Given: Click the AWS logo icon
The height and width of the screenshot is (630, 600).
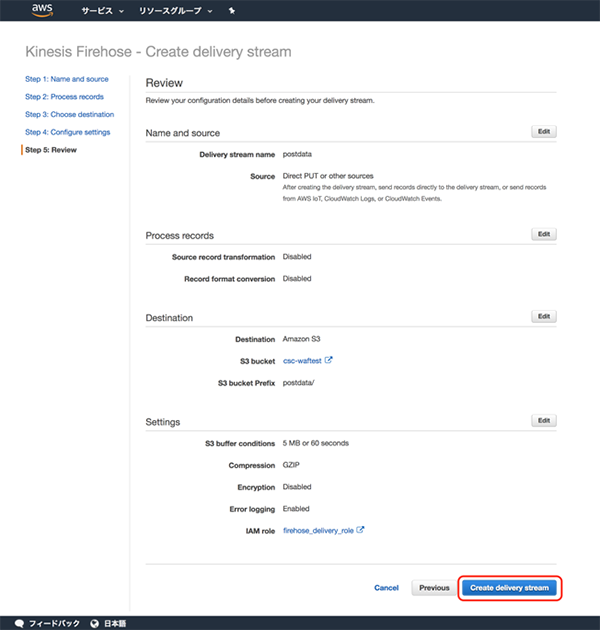Looking at the screenshot, I should (x=41, y=11).
